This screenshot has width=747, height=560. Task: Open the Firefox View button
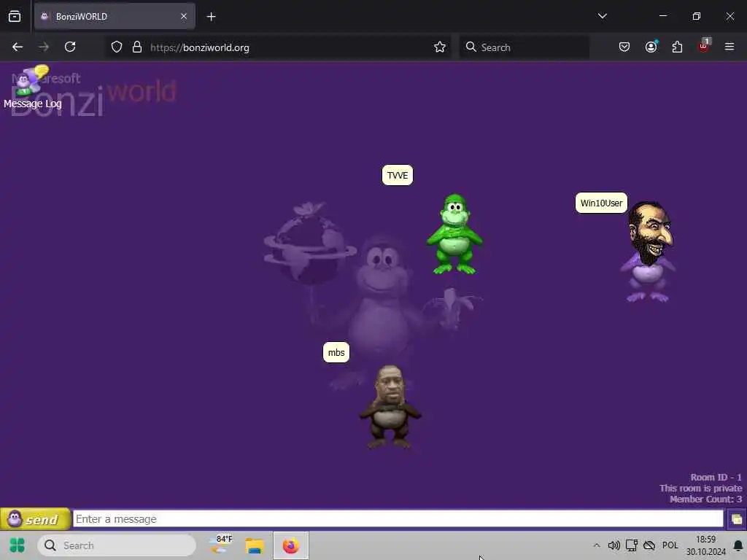(x=15, y=16)
